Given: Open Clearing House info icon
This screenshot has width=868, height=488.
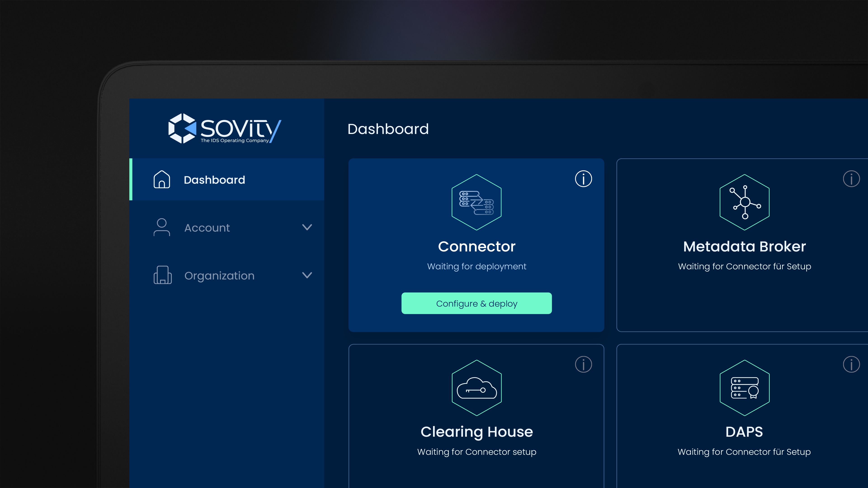Looking at the screenshot, I should [583, 364].
